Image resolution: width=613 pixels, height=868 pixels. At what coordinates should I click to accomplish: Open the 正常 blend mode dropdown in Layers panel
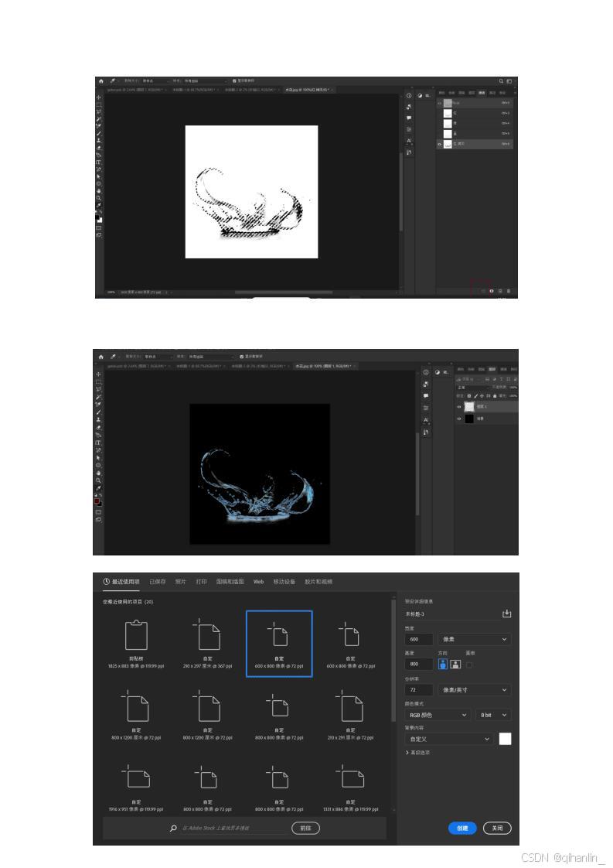pyautogui.click(x=474, y=388)
